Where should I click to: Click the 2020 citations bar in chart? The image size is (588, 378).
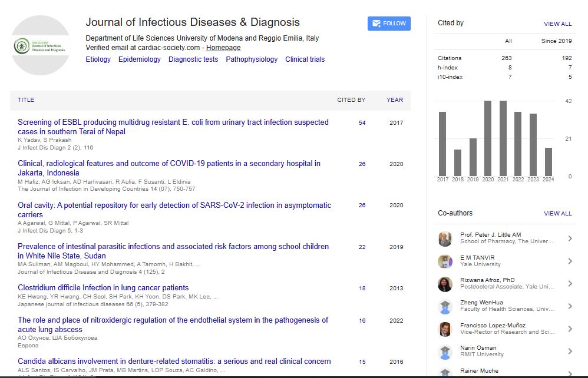click(488, 138)
